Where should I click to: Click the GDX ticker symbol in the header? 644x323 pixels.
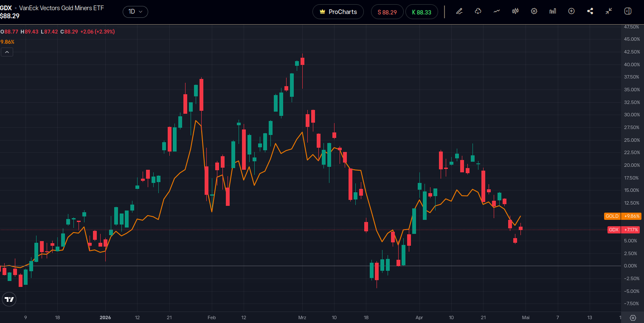pos(6,8)
